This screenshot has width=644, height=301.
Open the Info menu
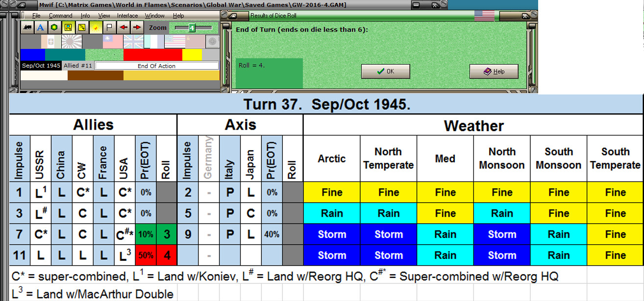(85, 16)
